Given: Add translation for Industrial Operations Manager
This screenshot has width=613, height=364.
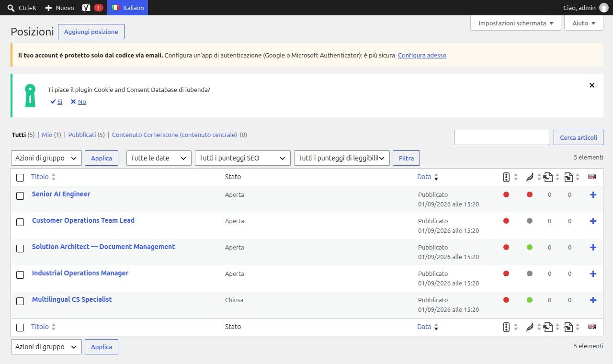Looking at the screenshot, I should pyautogui.click(x=593, y=273).
